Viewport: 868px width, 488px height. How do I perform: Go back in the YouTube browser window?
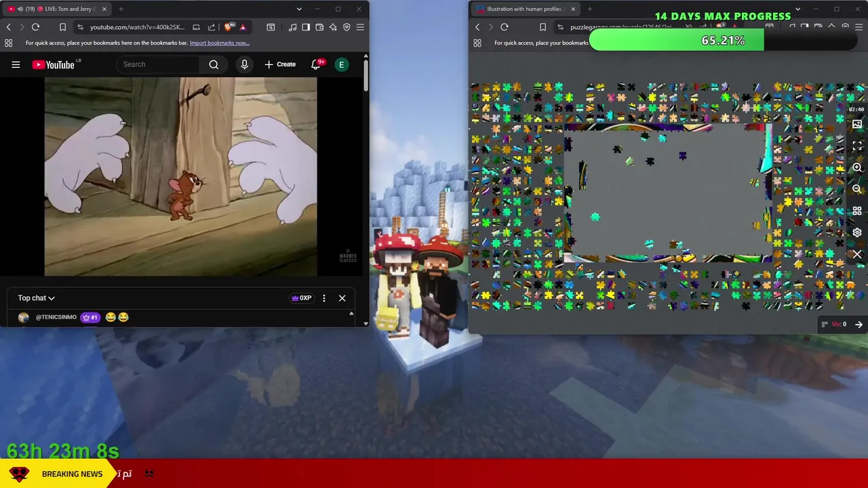coord(8,27)
